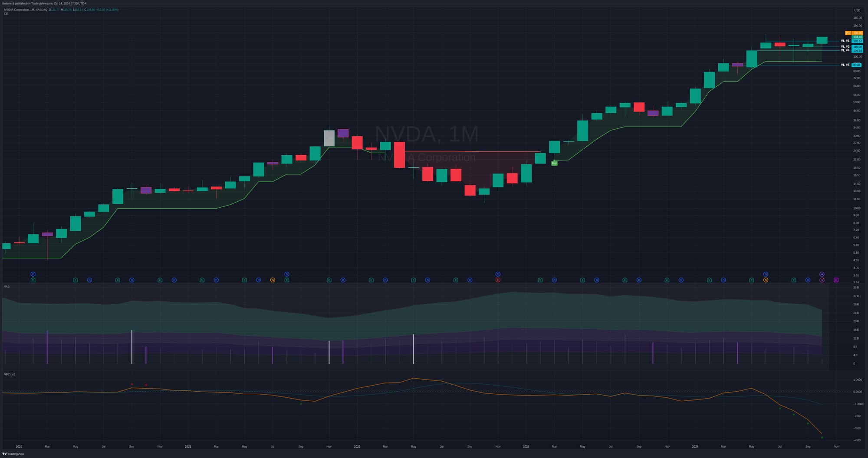Select the VL #5 level label
This screenshot has width=868, height=458.
(845, 65)
